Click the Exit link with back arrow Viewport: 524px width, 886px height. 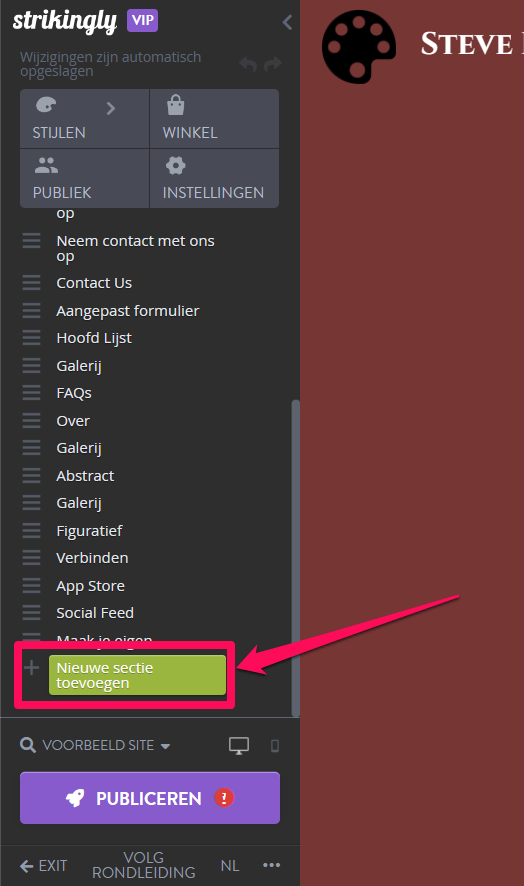44,866
